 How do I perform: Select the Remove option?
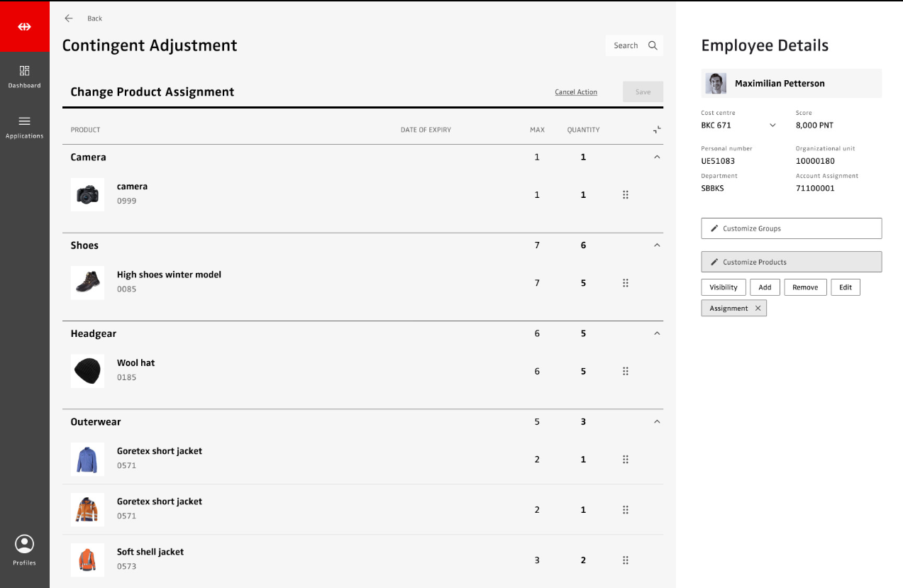point(805,287)
